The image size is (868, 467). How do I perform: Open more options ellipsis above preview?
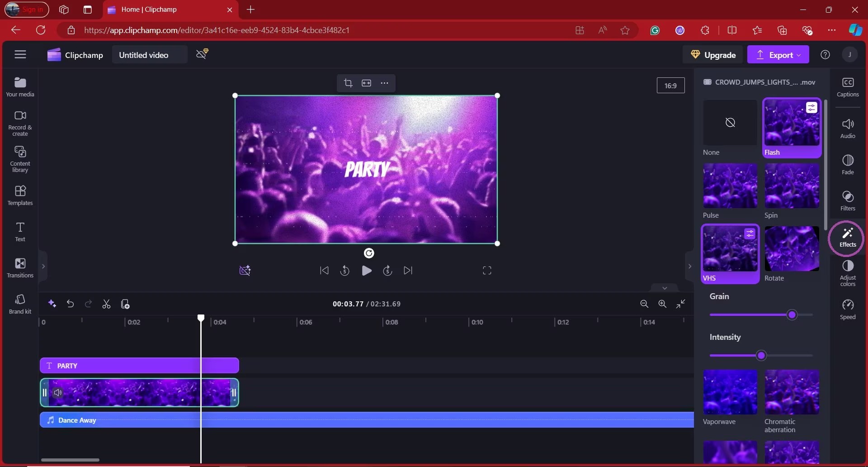pyautogui.click(x=384, y=83)
